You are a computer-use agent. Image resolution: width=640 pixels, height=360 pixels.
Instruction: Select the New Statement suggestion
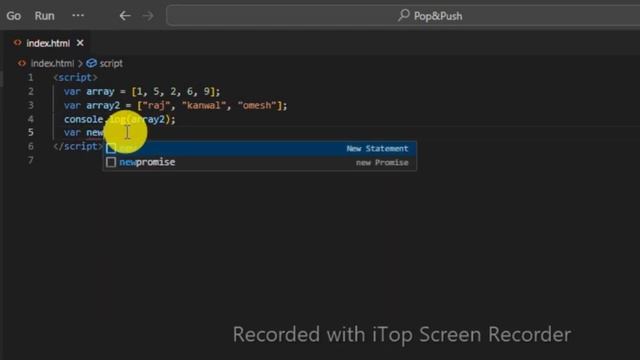(x=260, y=148)
